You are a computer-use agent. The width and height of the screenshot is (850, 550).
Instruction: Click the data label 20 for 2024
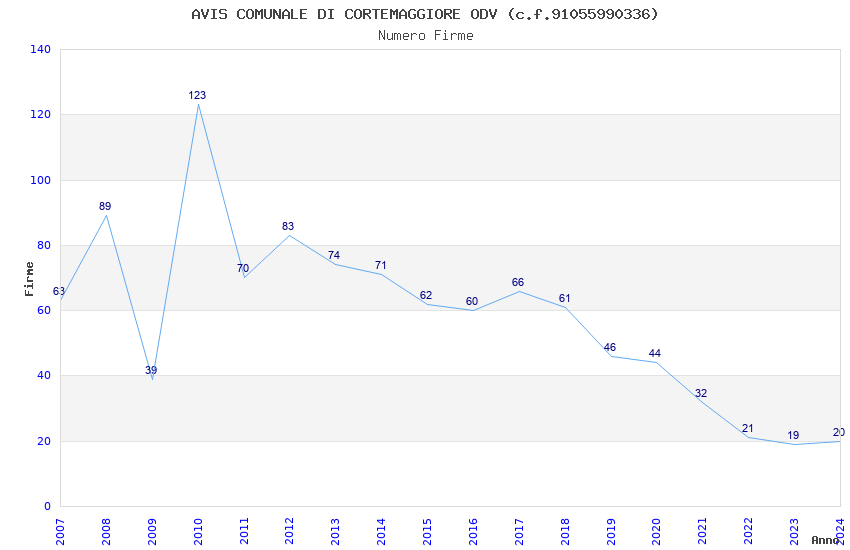839,432
